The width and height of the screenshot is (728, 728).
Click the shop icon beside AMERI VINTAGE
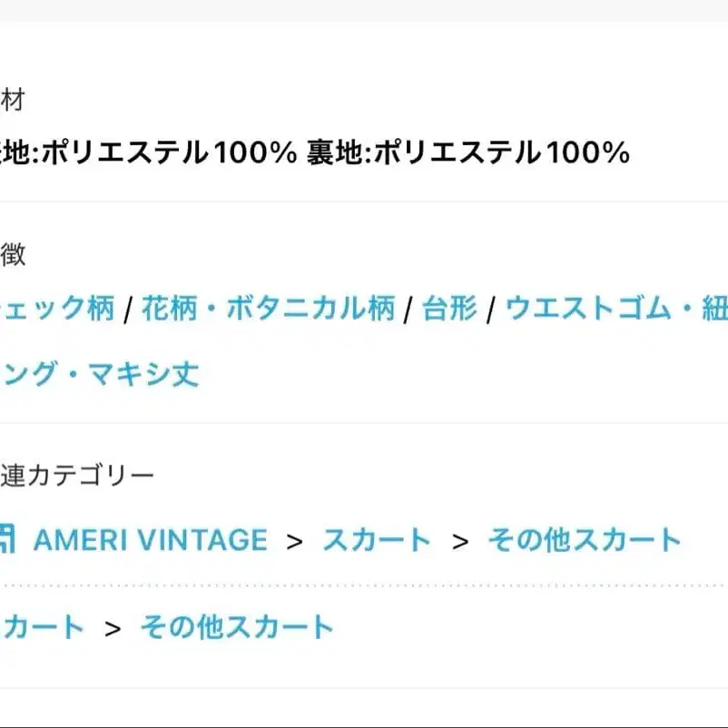pyautogui.click(x=7, y=539)
